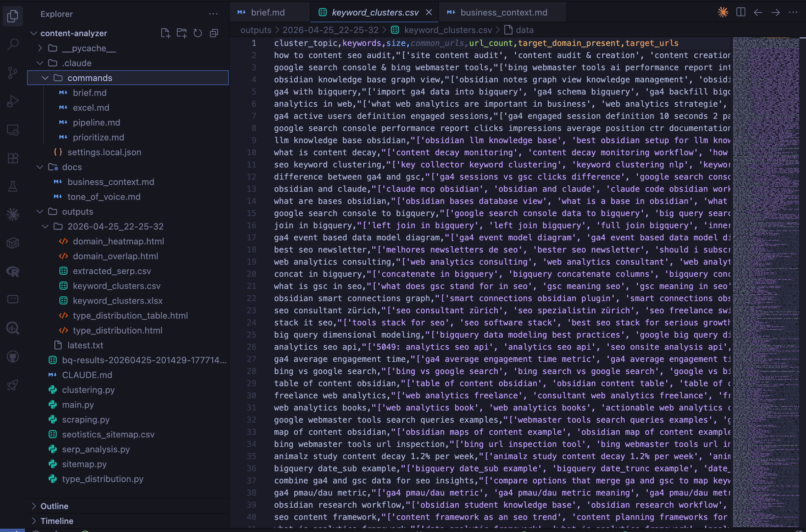806x532 pixels.
Task: Refresh the explorer file tree
Action: [197, 33]
